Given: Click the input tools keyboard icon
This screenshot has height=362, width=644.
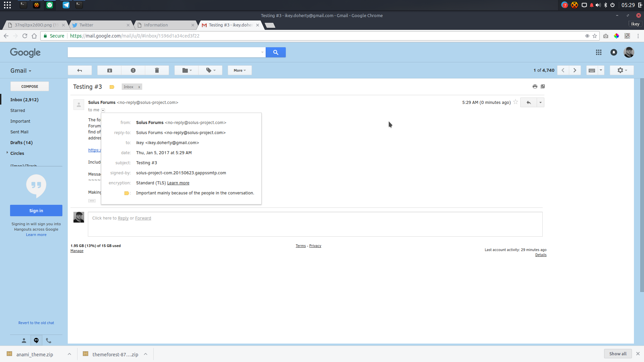Looking at the screenshot, I should point(592,70).
